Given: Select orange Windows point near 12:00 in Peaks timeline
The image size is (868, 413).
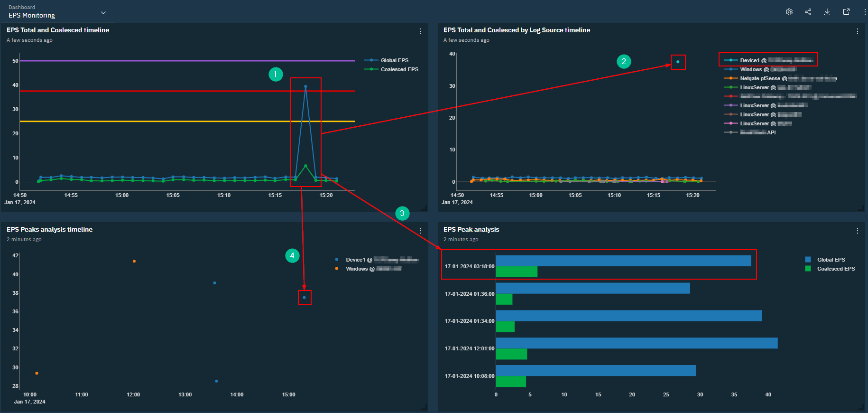Looking at the screenshot, I should pos(134,261).
